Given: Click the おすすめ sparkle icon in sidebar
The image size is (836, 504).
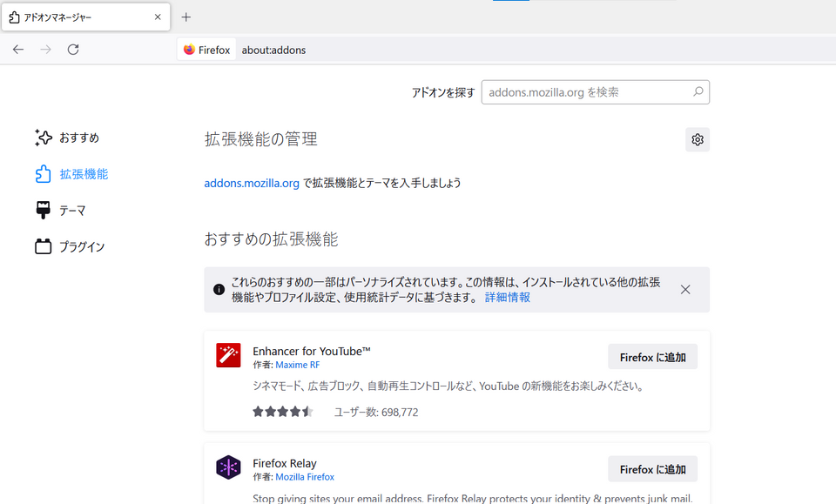Looking at the screenshot, I should tap(44, 138).
